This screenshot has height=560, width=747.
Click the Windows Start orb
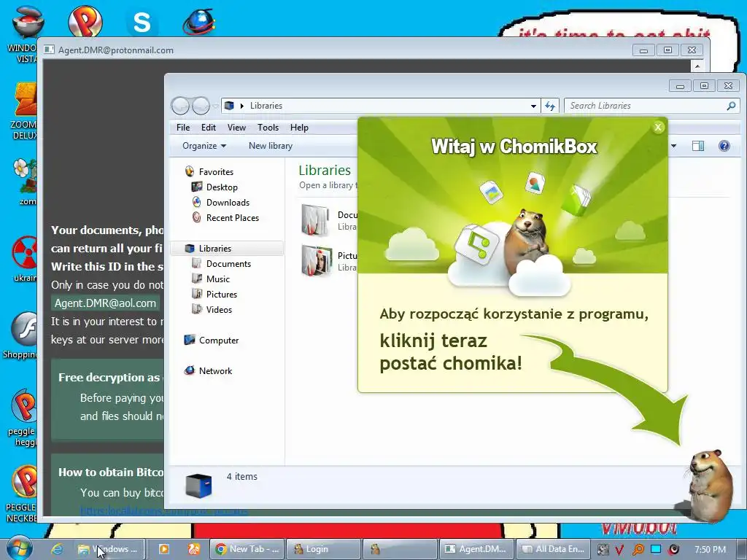pyautogui.click(x=20, y=548)
